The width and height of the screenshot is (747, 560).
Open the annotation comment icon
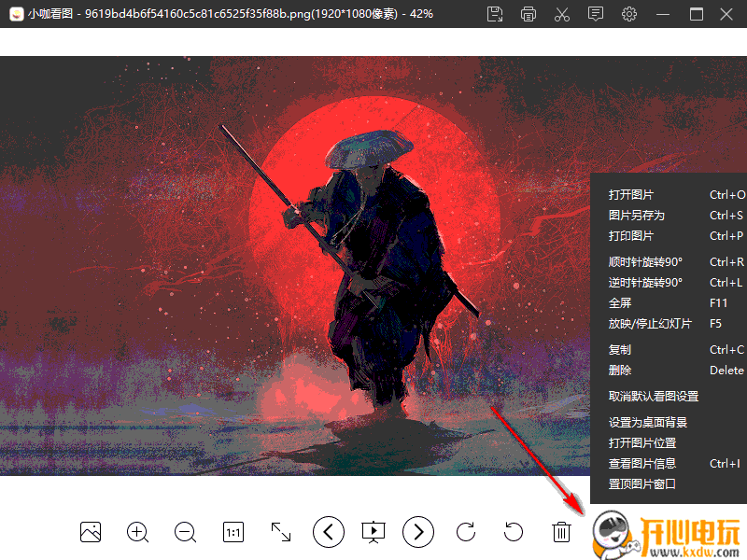596,15
